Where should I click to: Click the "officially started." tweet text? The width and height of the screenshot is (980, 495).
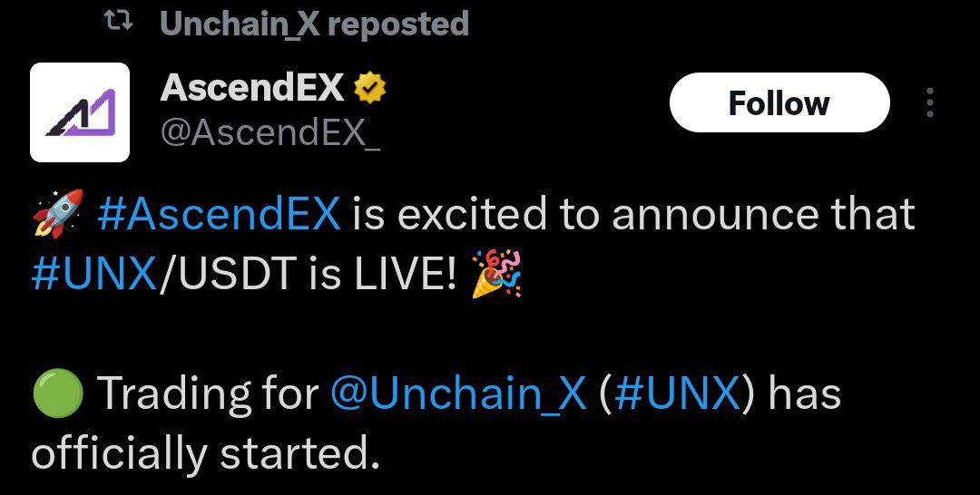click(206, 454)
